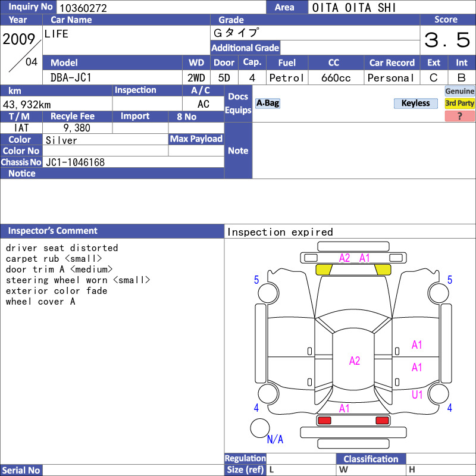Click the A.Bag equipment badge
Screen dimensions: 476x476
tap(267, 103)
